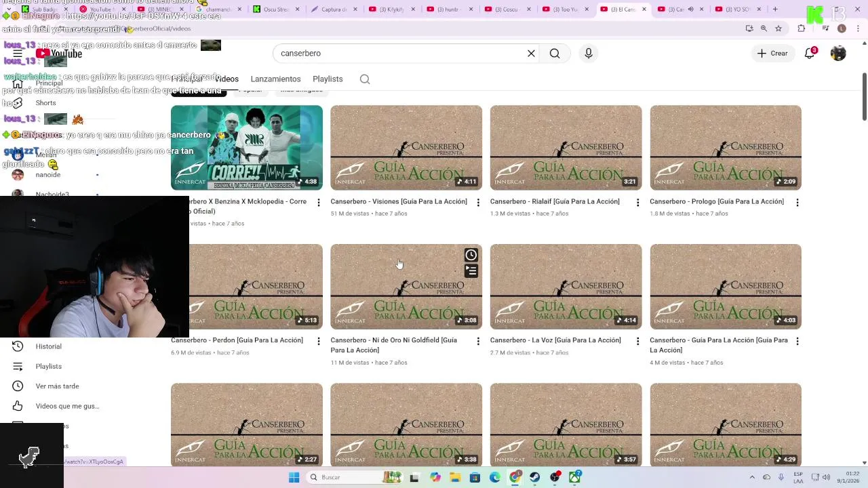Click the Crear button
This screenshot has height=488, width=868.
point(772,54)
